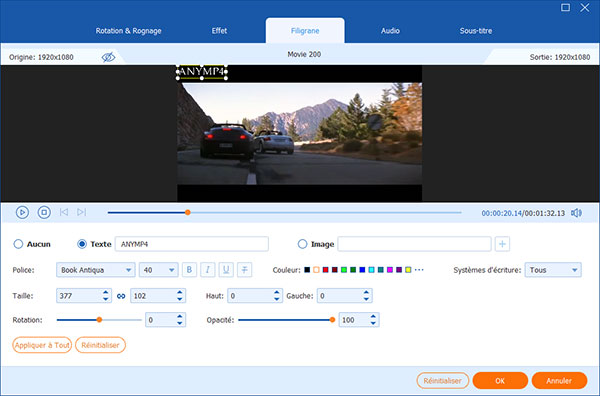The image size is (600, 396).
Task: Pick the white color swatch
Action: pos(316,270)
